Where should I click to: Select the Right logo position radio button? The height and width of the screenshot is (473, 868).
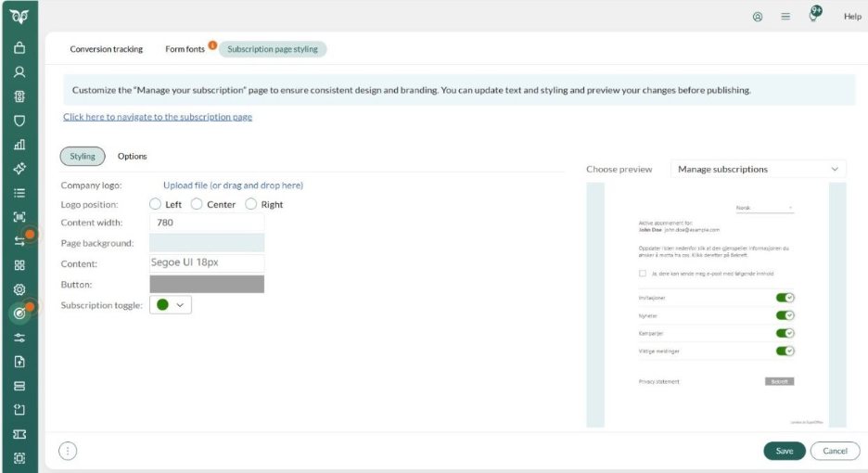point(250,204)
